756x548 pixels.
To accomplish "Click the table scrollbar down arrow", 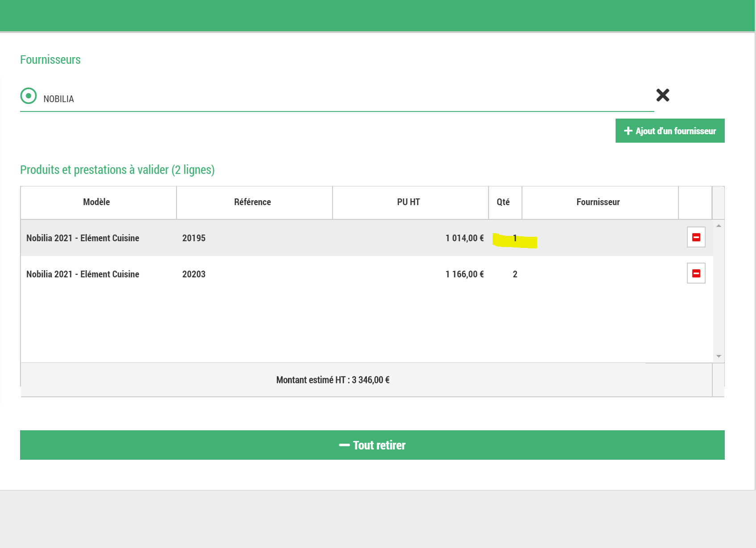I will 719,356.
